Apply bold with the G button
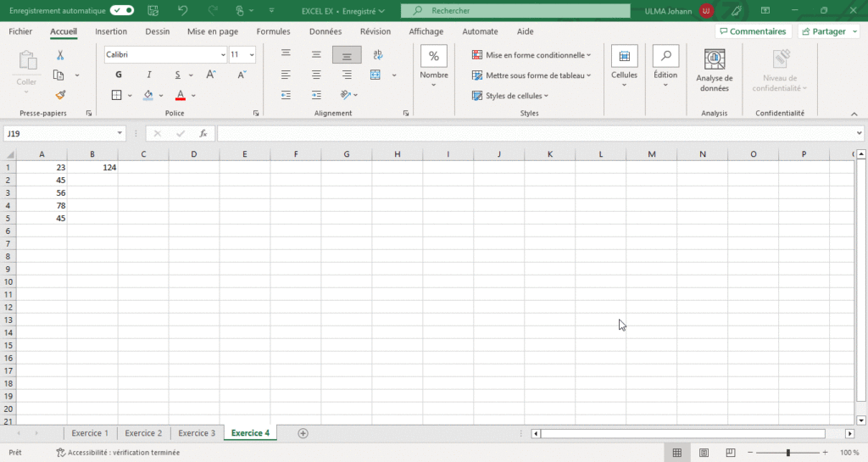The height and width of the screenshot is (462, 868). 119,75
